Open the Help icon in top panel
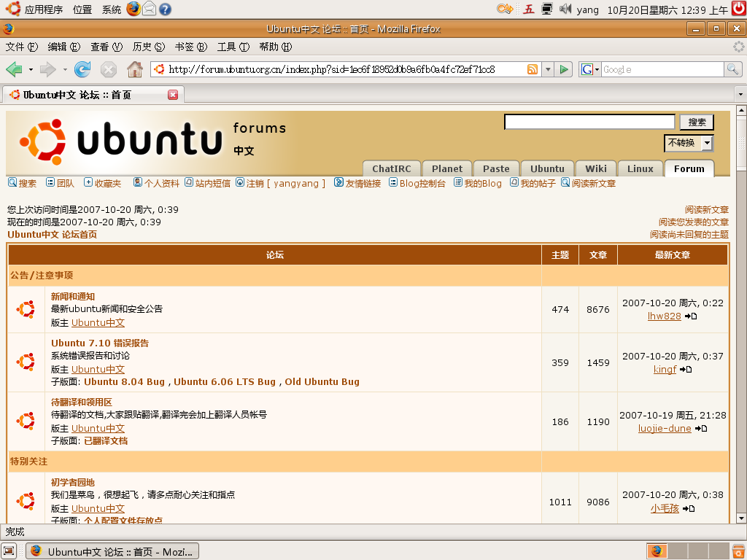 pos(165,9)
